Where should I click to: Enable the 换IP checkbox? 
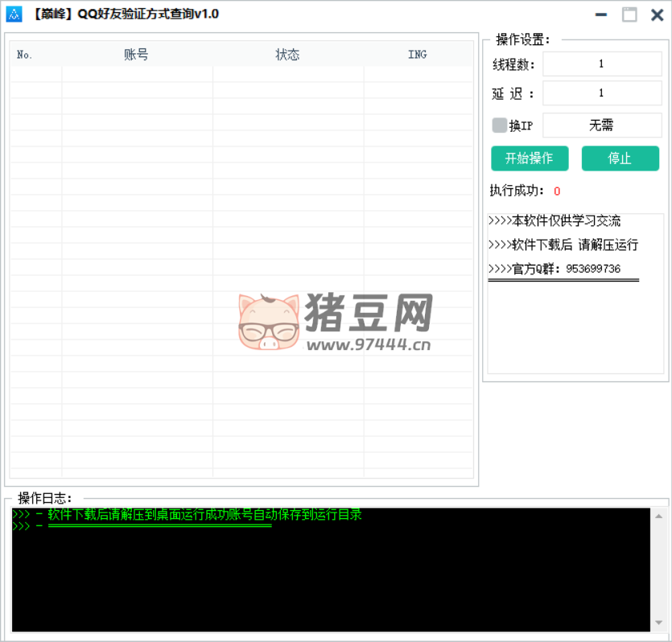click(x=500, y=126)
